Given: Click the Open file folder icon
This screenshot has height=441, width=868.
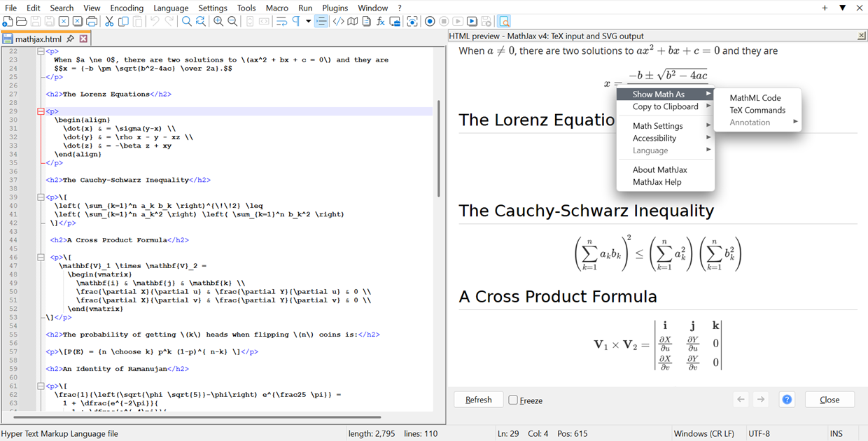Looking at the screenshot, I should (x=21, y=22).
